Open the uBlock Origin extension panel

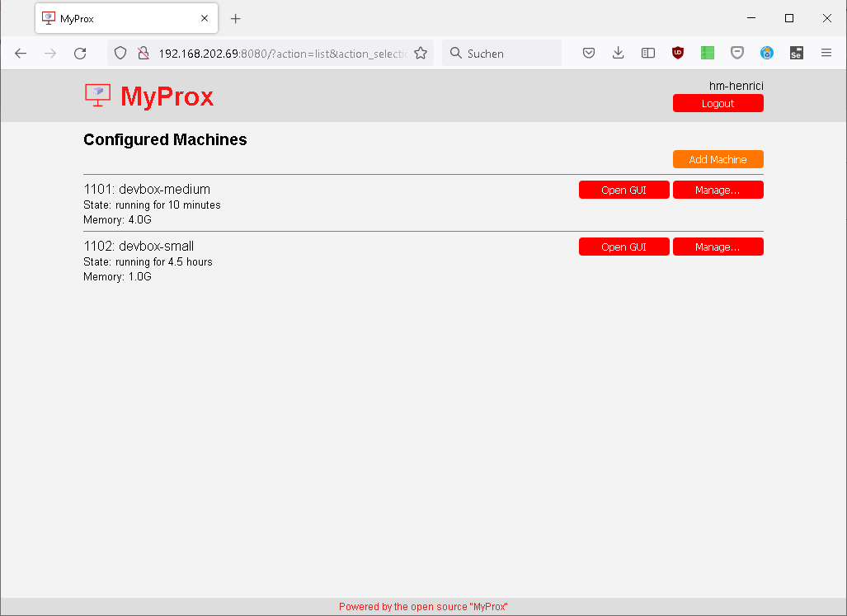677,52
